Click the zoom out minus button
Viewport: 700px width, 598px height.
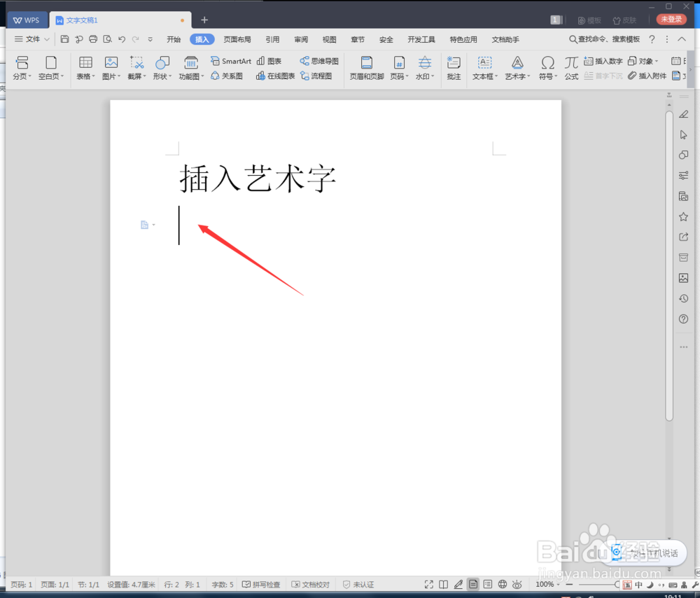(x=569, y=584)
